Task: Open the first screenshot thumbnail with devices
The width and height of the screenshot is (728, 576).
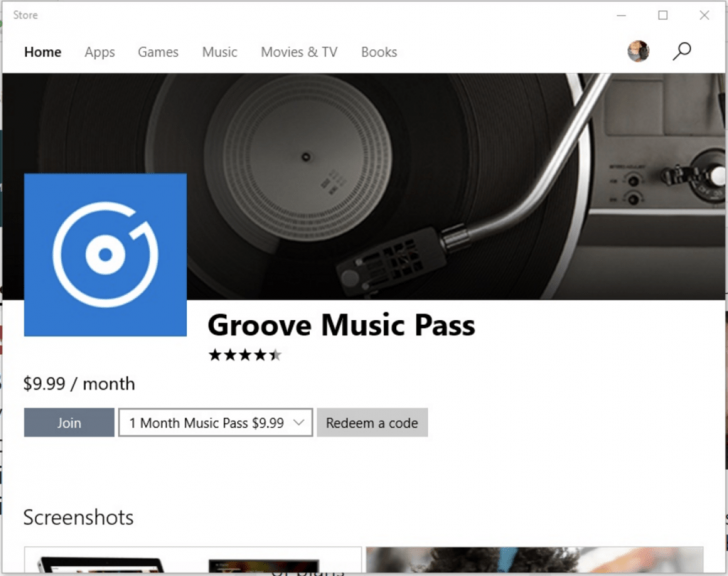Action: (193, 560)
